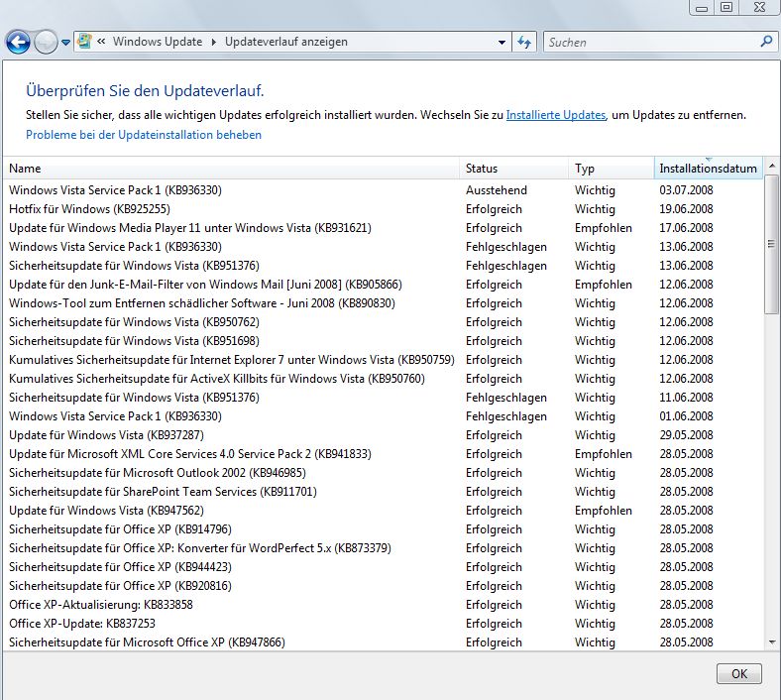Click Erfolgreich status in KB947866 row
The image size is (781, 700).
(x=494, y=642)
